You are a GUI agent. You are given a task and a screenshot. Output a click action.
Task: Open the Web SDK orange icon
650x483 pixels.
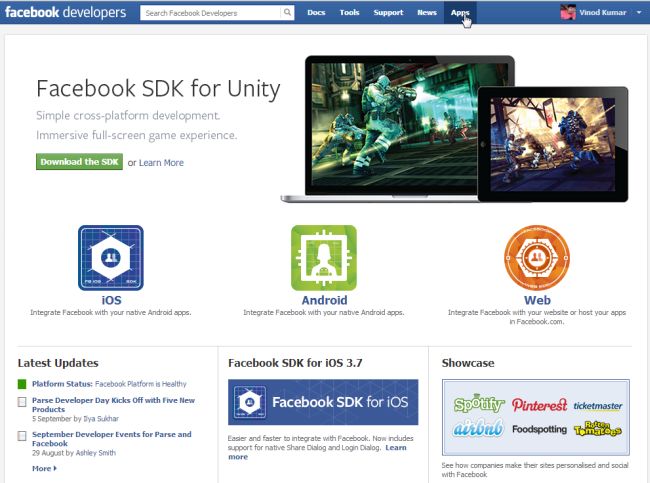[x=537, y=258]
